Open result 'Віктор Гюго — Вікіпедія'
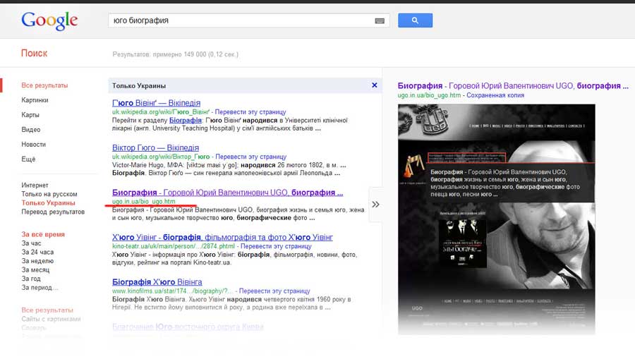 (155, 147)
